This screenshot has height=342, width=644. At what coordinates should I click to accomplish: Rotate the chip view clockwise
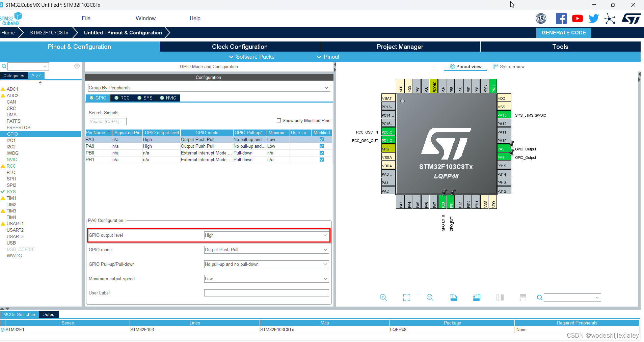[x=453, y=297]
